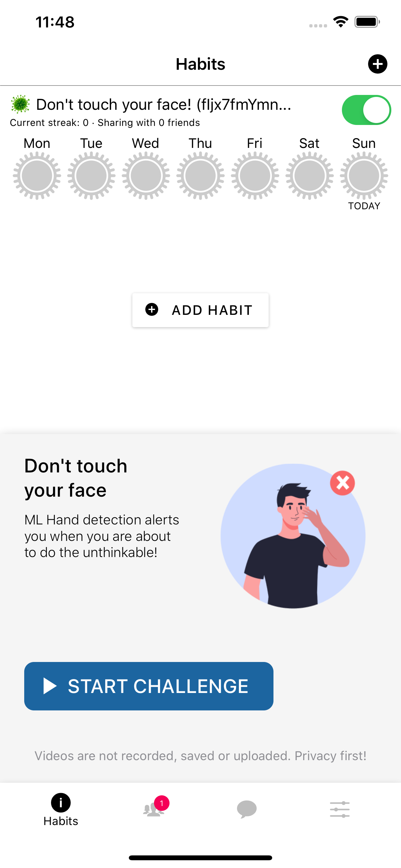Tap the man touching face illustration
The height and width of the screenshot is (868, 401).
pyautogui.click(x=293, y=536)
